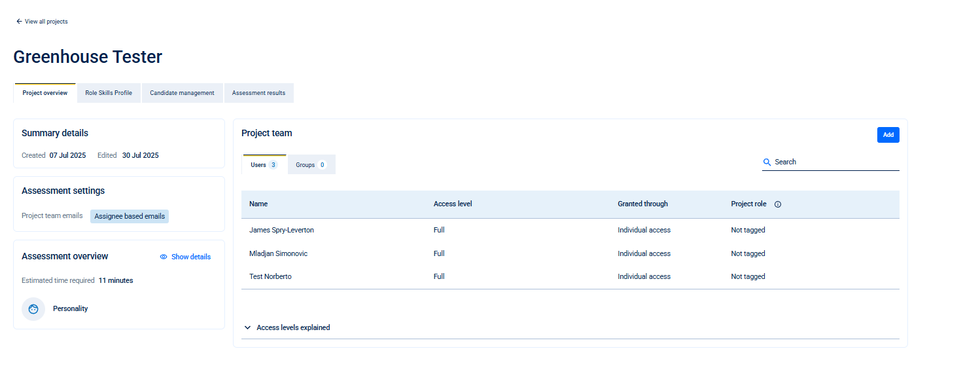Click the back arrow beside View all projects

click(x=19, y=22)
